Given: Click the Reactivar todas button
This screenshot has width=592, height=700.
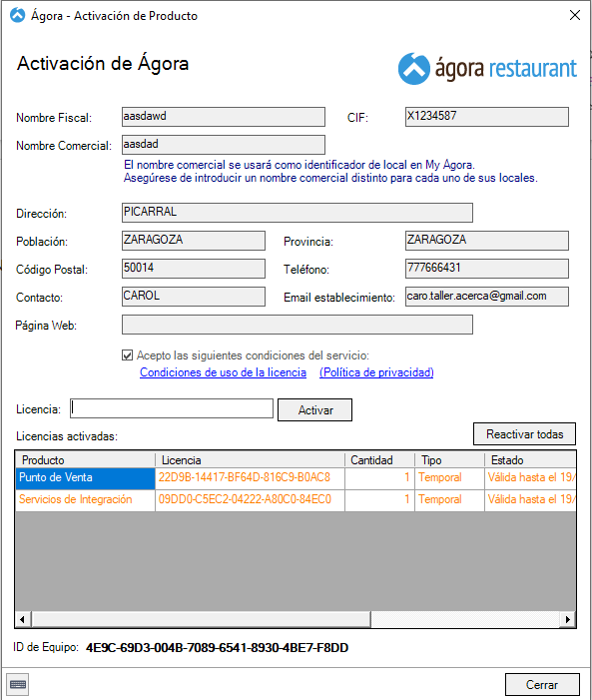Looking at the screenshot, I should [x=524, y=434].
